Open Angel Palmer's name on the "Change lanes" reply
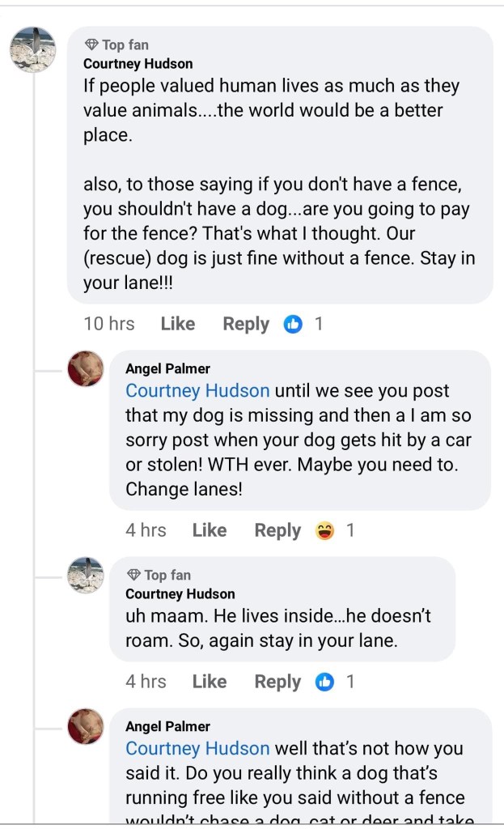 click(x=167, y=369)
